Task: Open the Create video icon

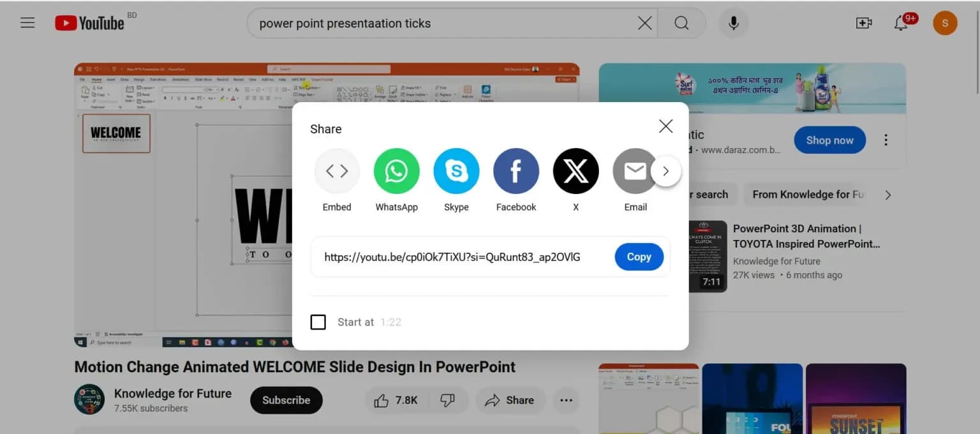Action: click(864, 23)
